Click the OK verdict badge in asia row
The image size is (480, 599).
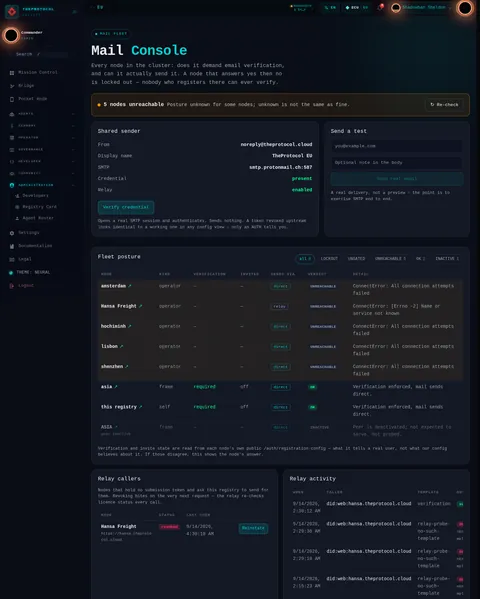click(312, 387)
